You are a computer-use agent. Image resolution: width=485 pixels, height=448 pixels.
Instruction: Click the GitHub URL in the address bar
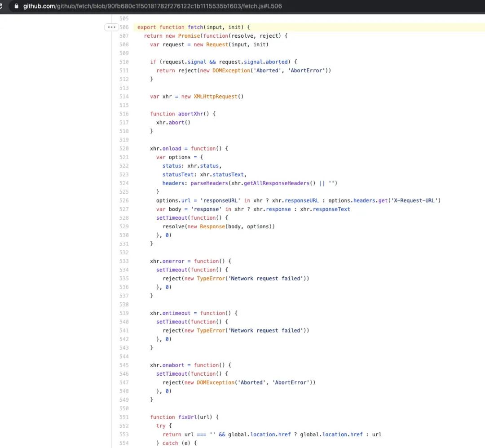point(153,6)
